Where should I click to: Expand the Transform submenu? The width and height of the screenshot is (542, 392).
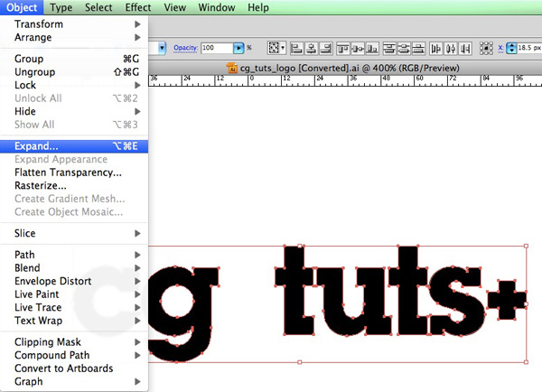tap(74, 24)
